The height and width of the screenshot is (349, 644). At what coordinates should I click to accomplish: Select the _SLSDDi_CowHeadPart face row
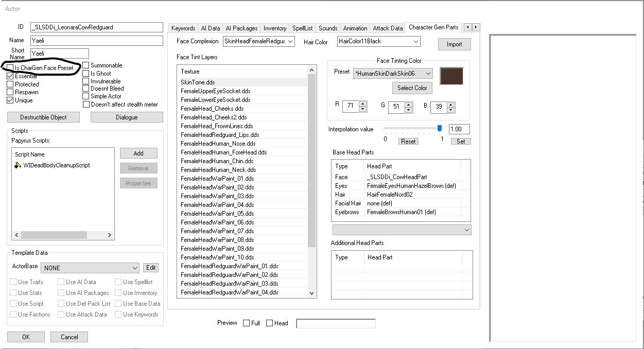point(401,177)
